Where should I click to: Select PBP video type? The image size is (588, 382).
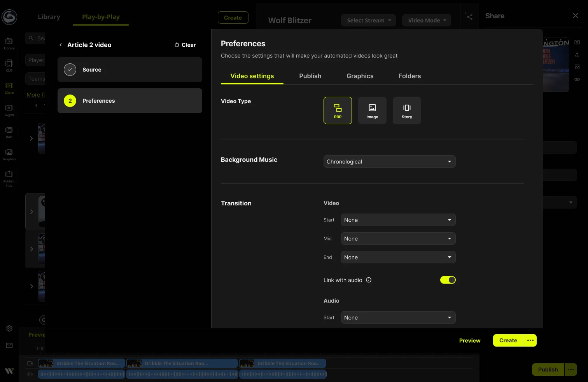point(338,110)
